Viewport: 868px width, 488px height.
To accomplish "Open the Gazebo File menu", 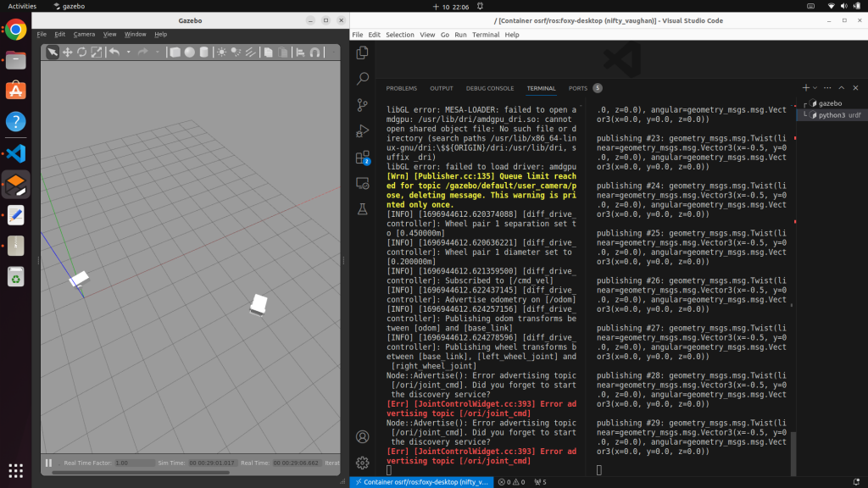I will point(42,34).
